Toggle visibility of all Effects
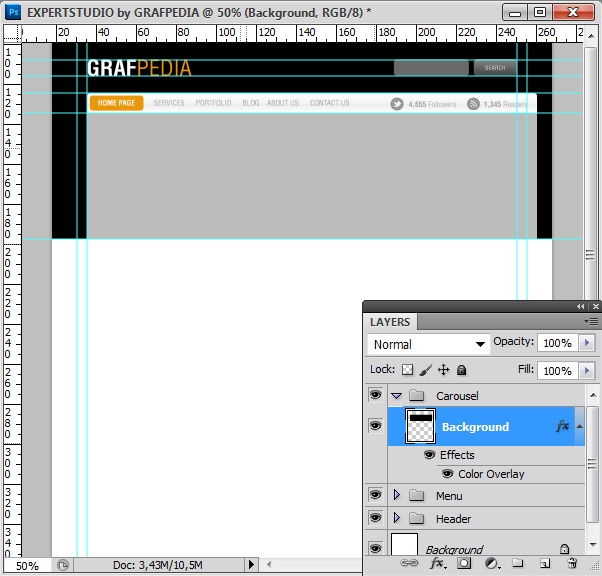This screenshot has height=576, width=602. [x=430, y=455]
